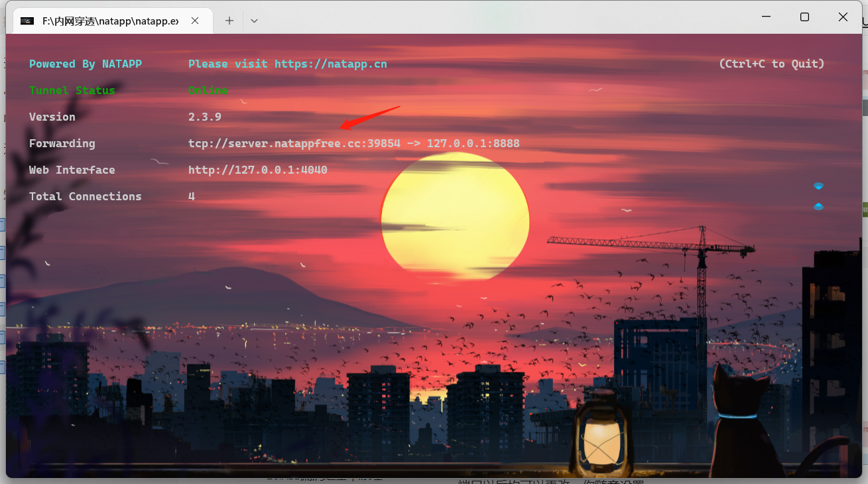The image size is (868, 484).
Task: Click the 'Version' label
Action: coord(52,117)
